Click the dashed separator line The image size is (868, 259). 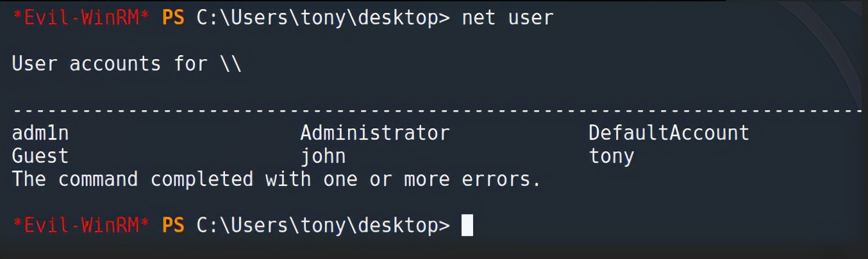click(x=436, y=111)
